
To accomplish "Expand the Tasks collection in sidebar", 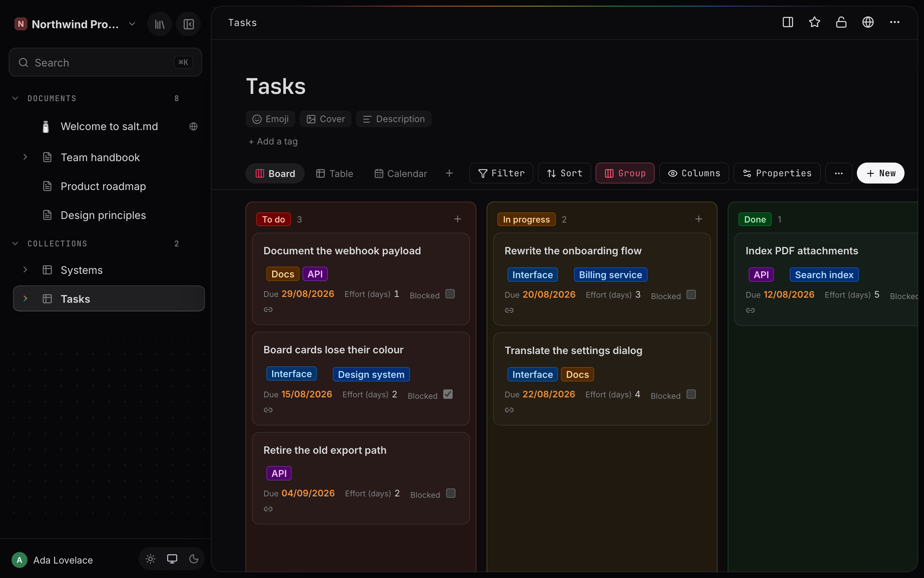I will [x=25, y=299].
